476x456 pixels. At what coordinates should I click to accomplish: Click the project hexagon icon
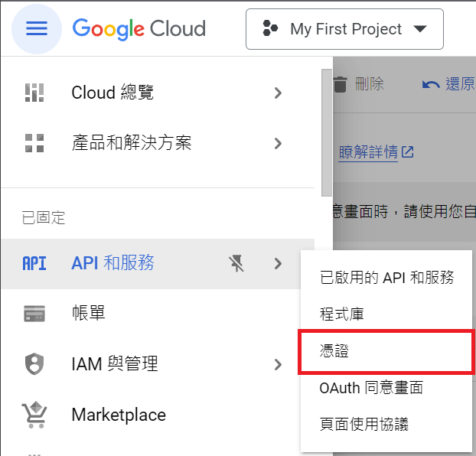(x=270, y=28)
